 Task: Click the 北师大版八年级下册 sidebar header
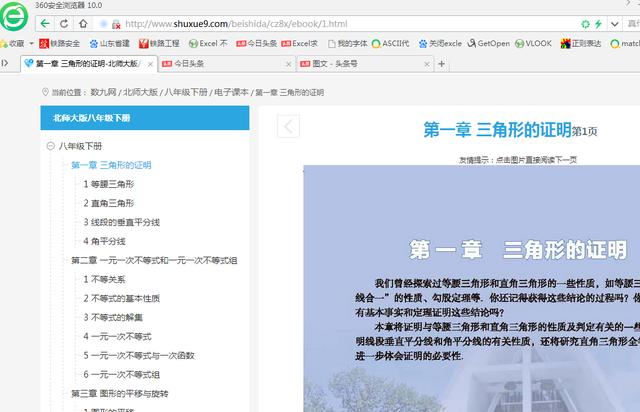(x=145, y=118)
